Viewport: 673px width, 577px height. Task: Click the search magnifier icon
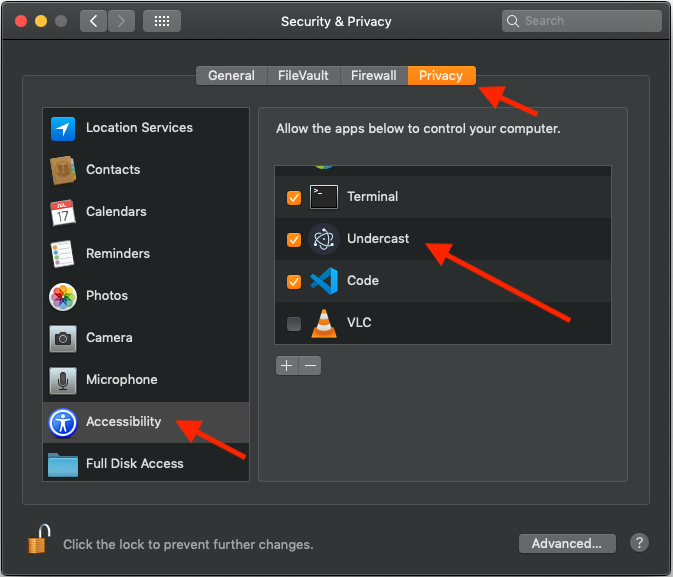point(512,21)
